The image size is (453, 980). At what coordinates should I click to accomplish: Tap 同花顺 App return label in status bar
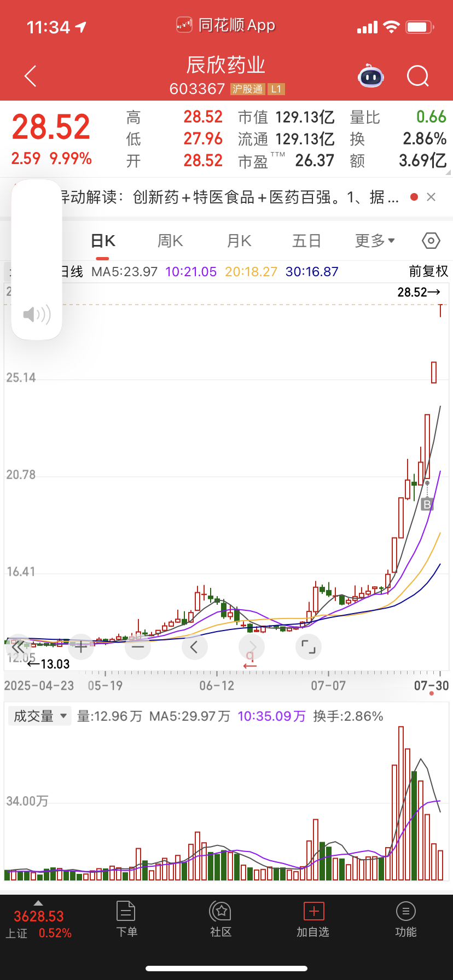coord(226,25)
